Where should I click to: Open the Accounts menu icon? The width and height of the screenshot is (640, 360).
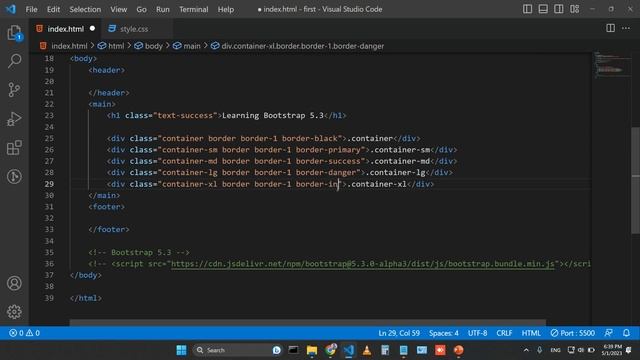coord(14,283)
